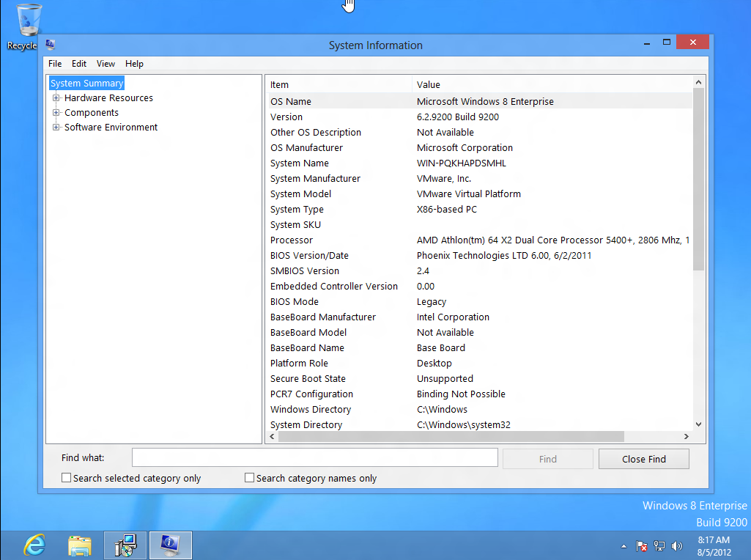The width and height of the screenshot is (751, 560).
Task: Expand the Hardware Resources node
Action: [56, 97]
